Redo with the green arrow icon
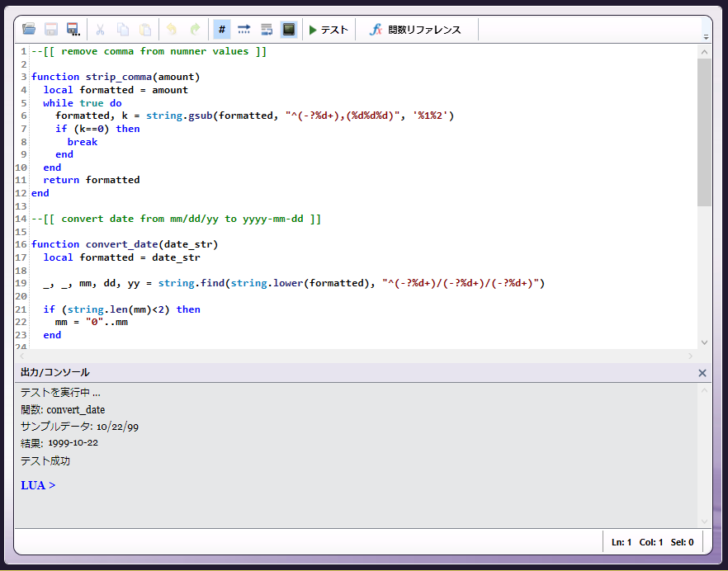Viewport: 728px width, 571px height. (x=195, y=29)
